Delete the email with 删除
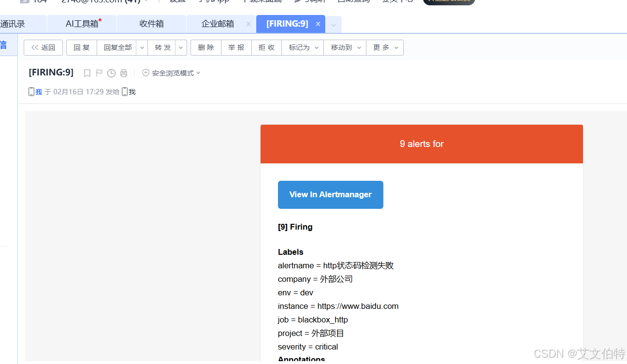627x364 pixels. [x=206, y=47]
